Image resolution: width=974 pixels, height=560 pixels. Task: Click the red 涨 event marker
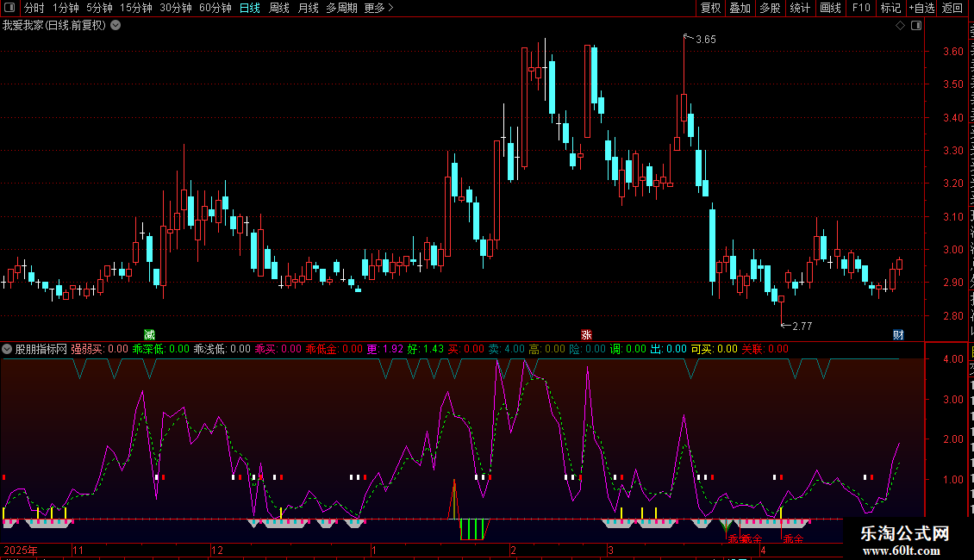point(586,335)
